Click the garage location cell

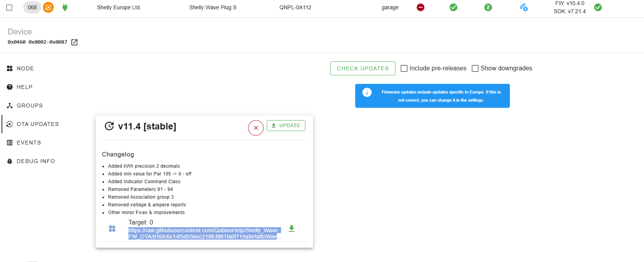(x=390, y=7)
